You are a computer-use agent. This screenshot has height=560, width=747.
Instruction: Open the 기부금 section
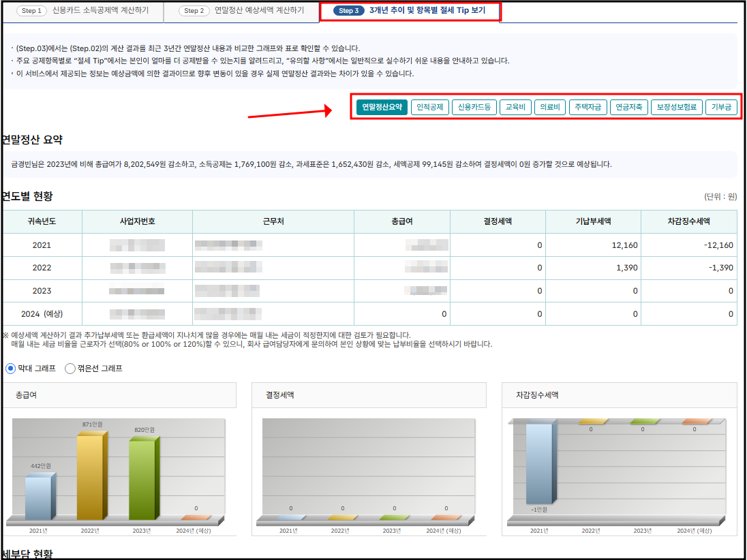tap(721, 107)
